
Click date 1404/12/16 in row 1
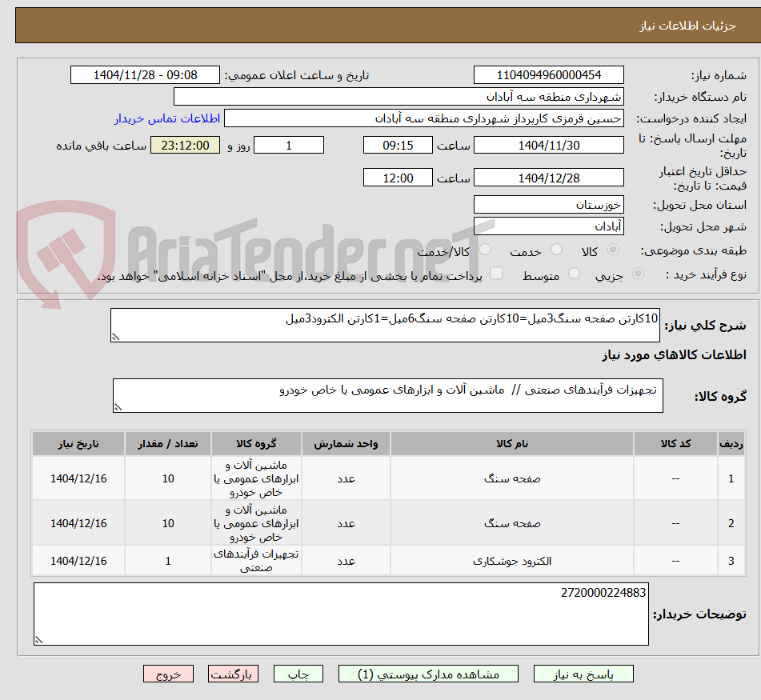click(78, 478)
